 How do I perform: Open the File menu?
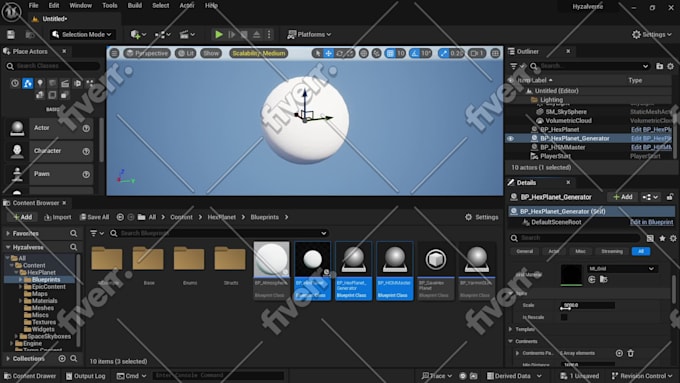33,5
